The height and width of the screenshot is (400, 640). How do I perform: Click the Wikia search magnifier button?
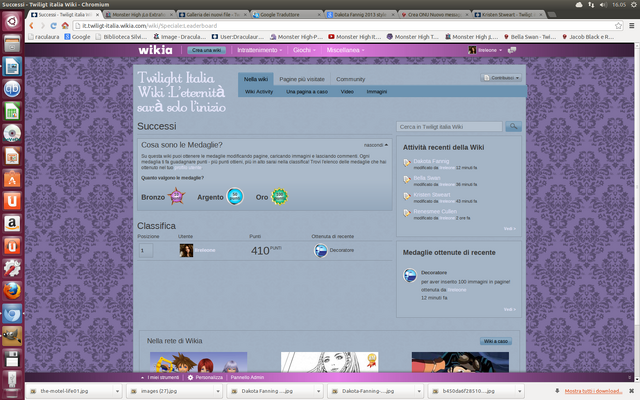513,127
